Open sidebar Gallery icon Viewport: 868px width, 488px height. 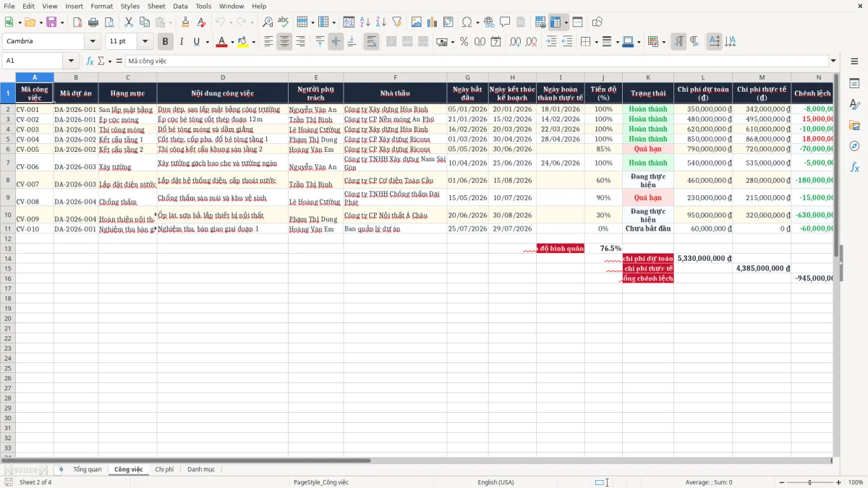854,125
